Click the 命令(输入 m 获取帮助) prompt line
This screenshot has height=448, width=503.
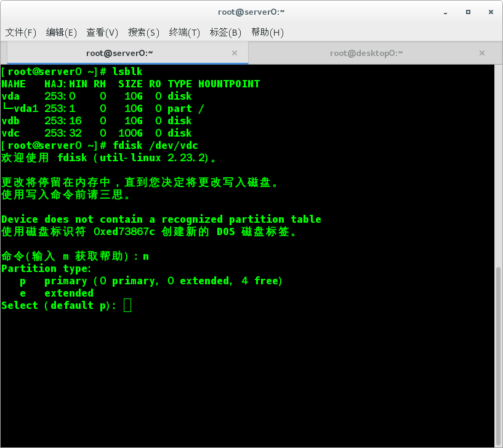point(75,256)
